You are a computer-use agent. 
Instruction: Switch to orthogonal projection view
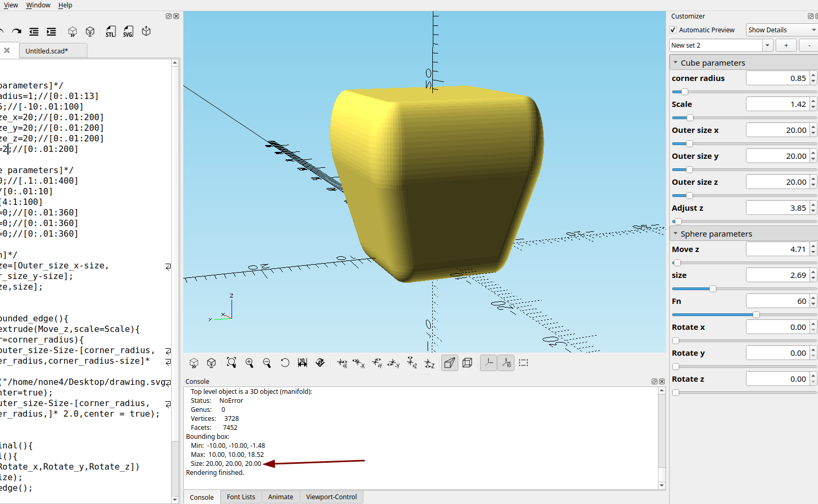(x=467, y=363)
